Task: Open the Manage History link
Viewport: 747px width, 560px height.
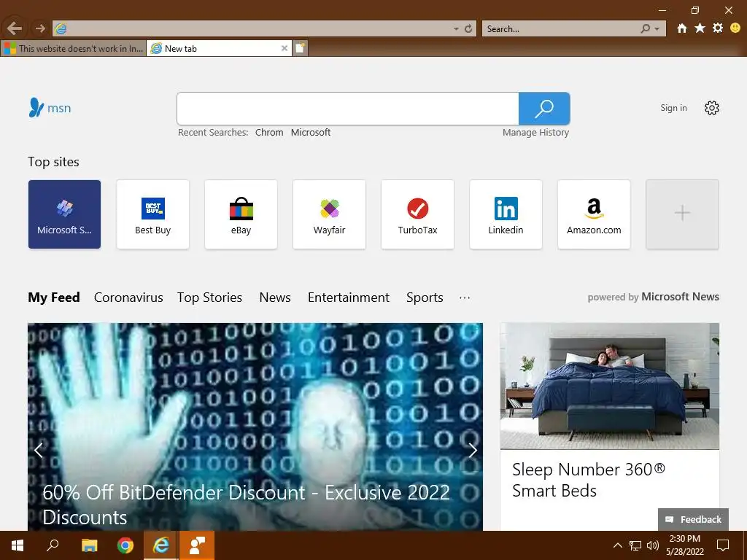Action: point(535,133)
